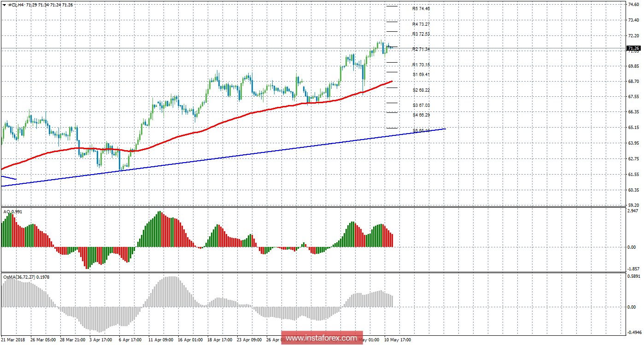Click the 68.70 price axis value
Image resolution: width=644 pixels, height=345 pixels.
point(633,81)
